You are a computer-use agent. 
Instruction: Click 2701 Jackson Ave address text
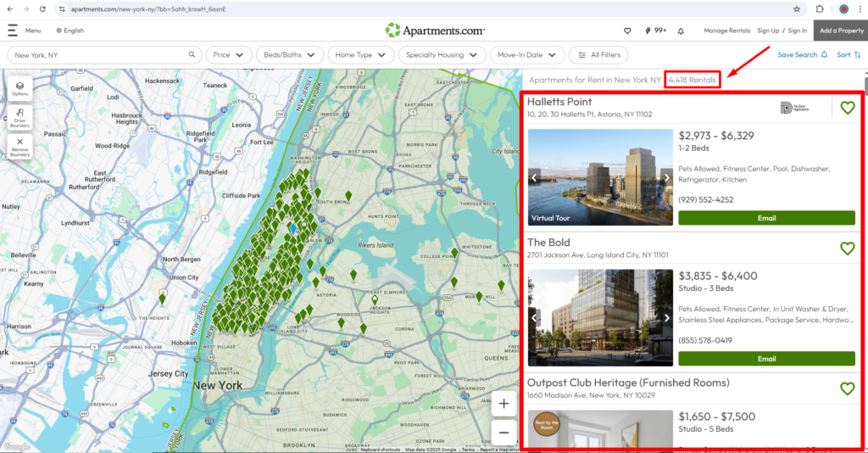pyautogui.click(x=598, y=255)
